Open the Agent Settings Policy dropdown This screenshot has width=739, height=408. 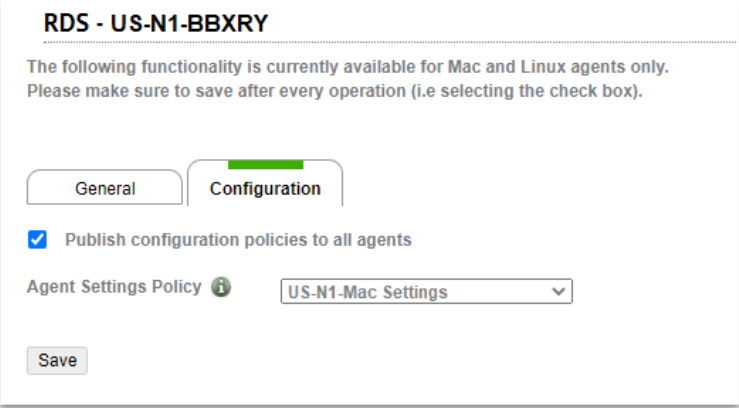427,291
